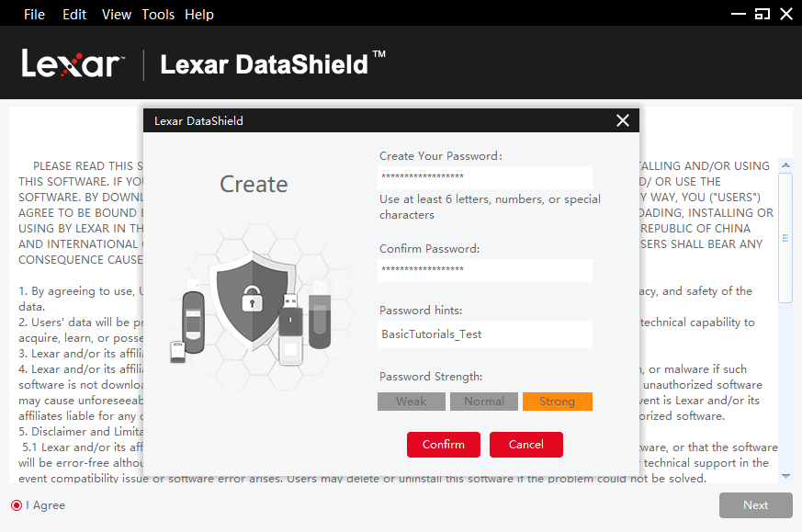Click the orange Strong strength indicator

[557, 402]
